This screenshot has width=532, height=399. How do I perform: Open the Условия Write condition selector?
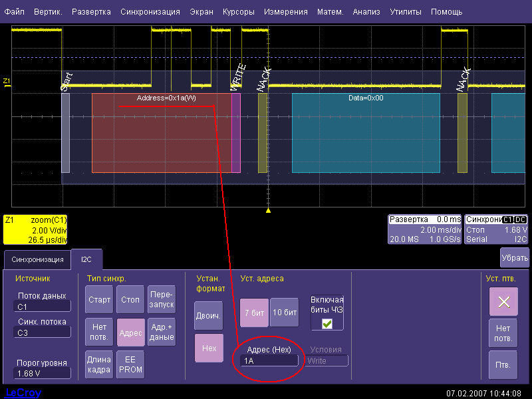coord(327,360)
